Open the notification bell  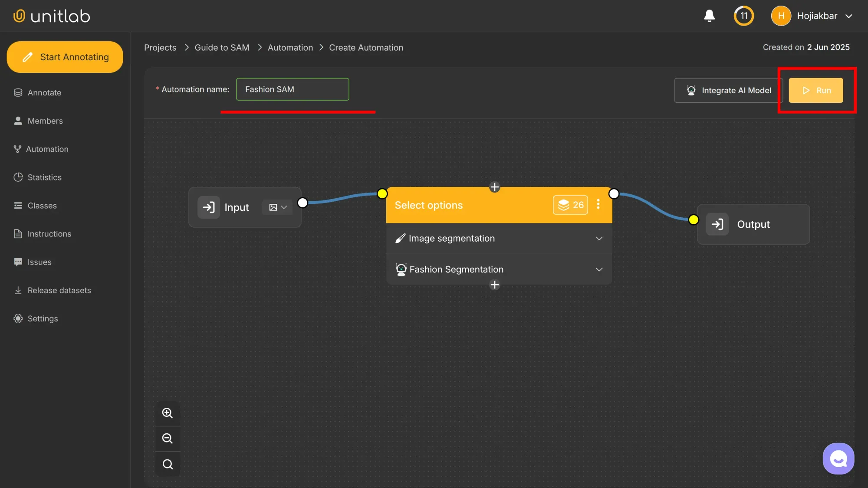[x=709, y=16]
